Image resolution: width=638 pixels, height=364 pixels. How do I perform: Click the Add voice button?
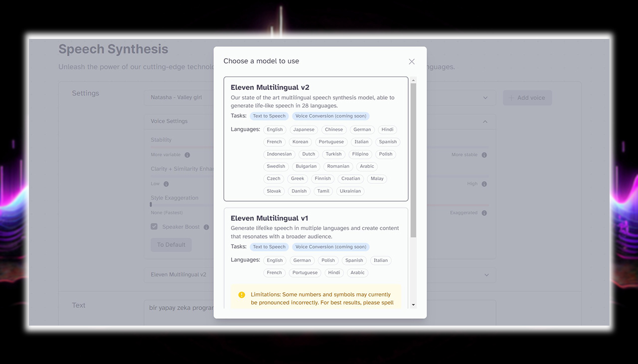(527, 98)
